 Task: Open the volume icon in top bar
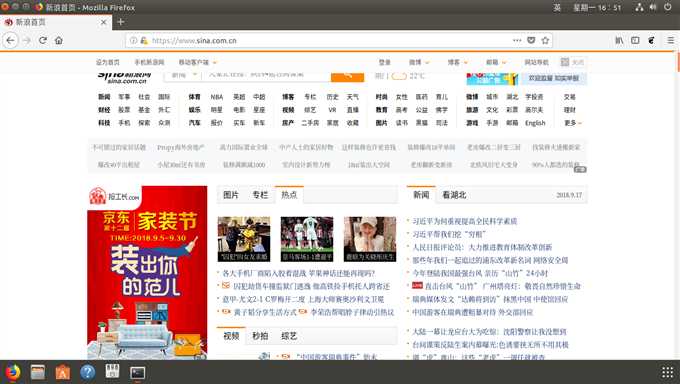tap(653, 7)
